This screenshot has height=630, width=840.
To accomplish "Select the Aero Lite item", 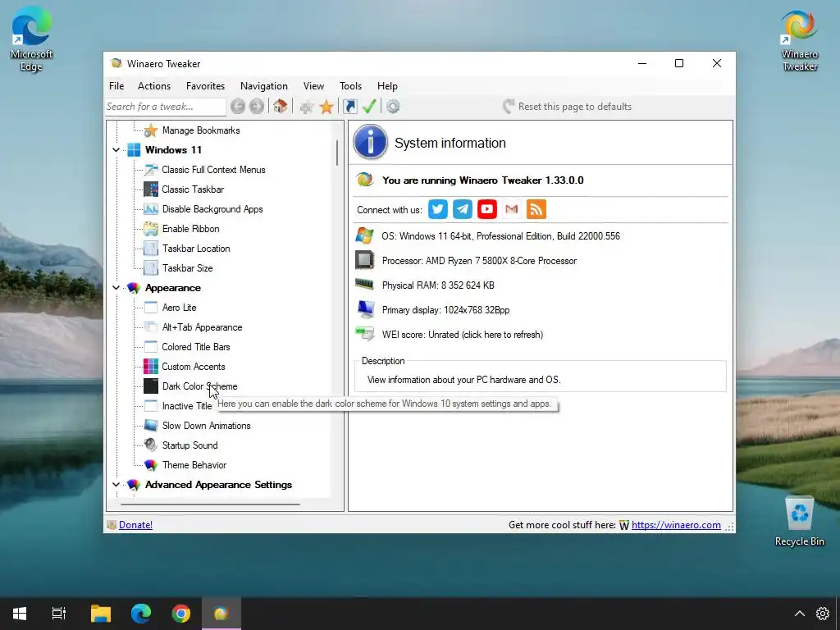I will [x=179, y=308].
